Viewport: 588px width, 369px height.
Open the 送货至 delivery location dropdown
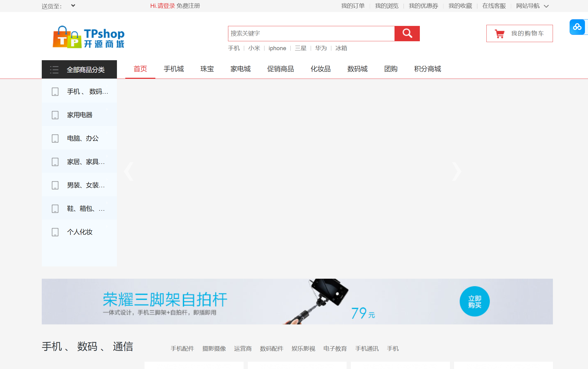(73, 6)
